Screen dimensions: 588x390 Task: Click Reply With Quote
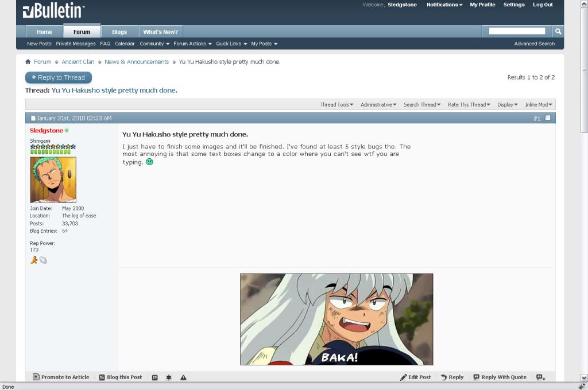click(500, 377)
